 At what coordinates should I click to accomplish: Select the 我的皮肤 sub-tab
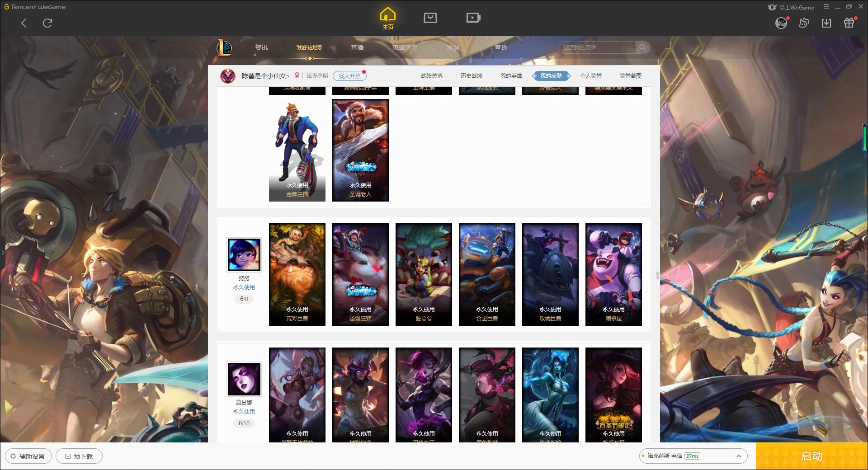click(551, 76)
